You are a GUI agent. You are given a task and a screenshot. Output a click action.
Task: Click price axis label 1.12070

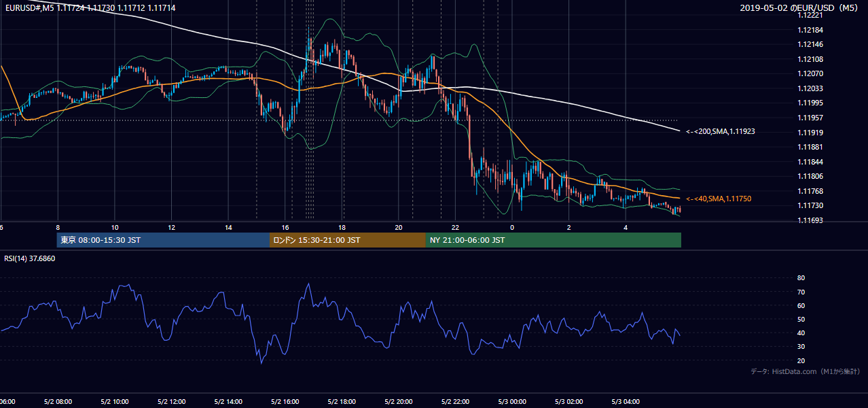pyautogui.click(x=810, y=73)
